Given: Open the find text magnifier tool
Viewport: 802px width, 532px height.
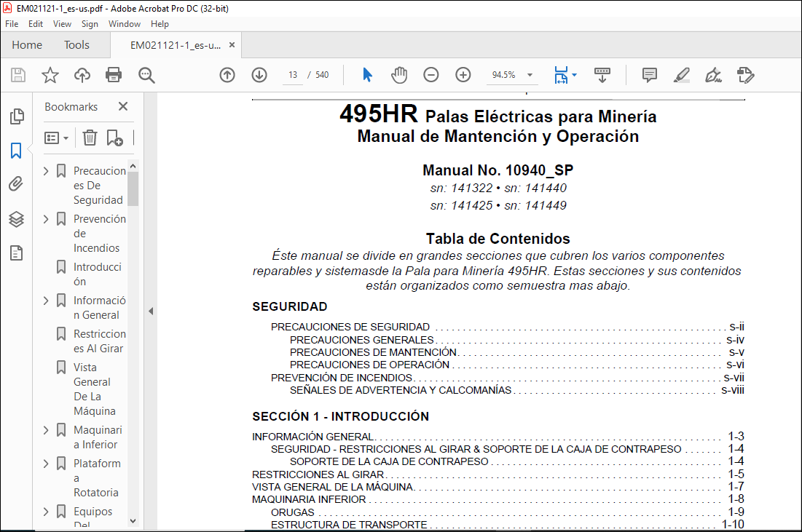Looking at the screenshot, I should point(146,75).
